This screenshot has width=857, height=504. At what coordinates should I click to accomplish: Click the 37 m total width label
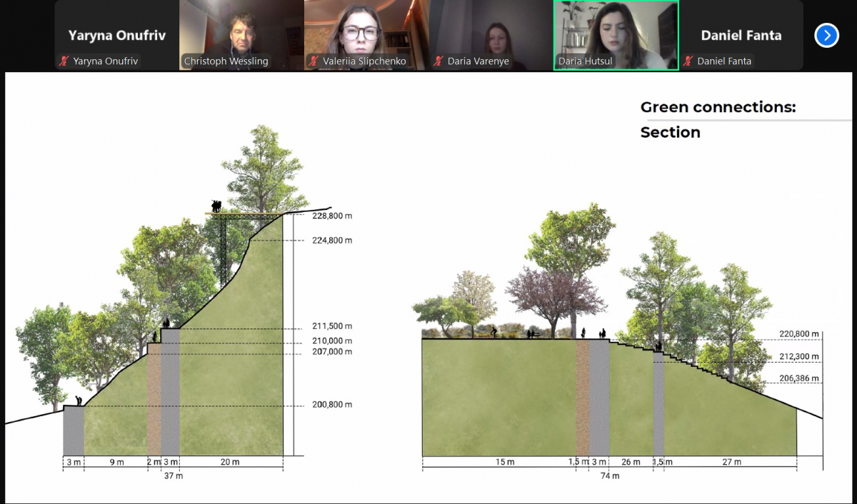point(174,475)
